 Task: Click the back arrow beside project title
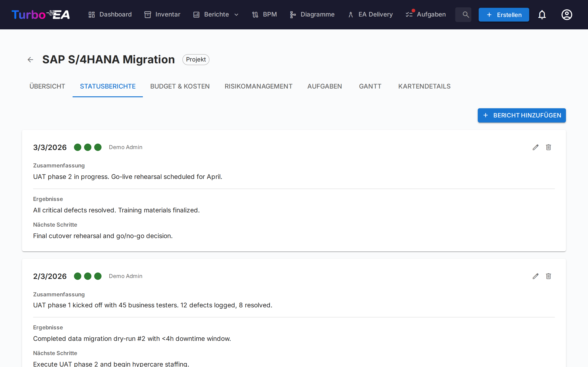click(x=30, y=59)
